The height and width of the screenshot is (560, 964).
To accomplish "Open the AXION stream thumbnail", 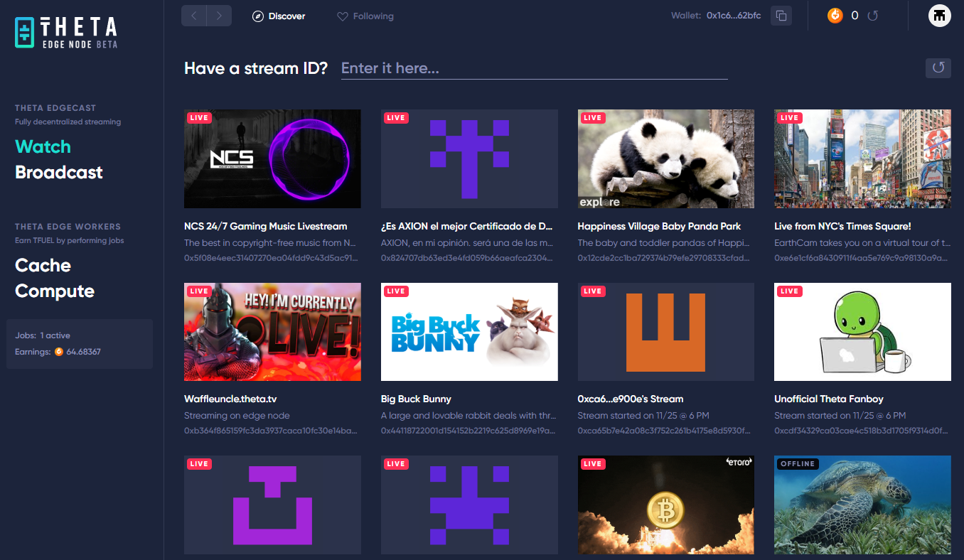I will click(x=469, y=158).
